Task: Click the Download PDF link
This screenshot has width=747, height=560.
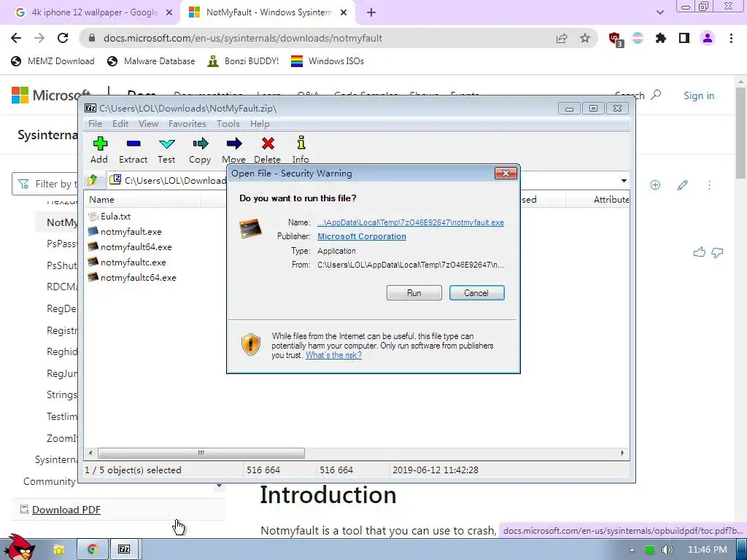Action: tap(66, 510)
